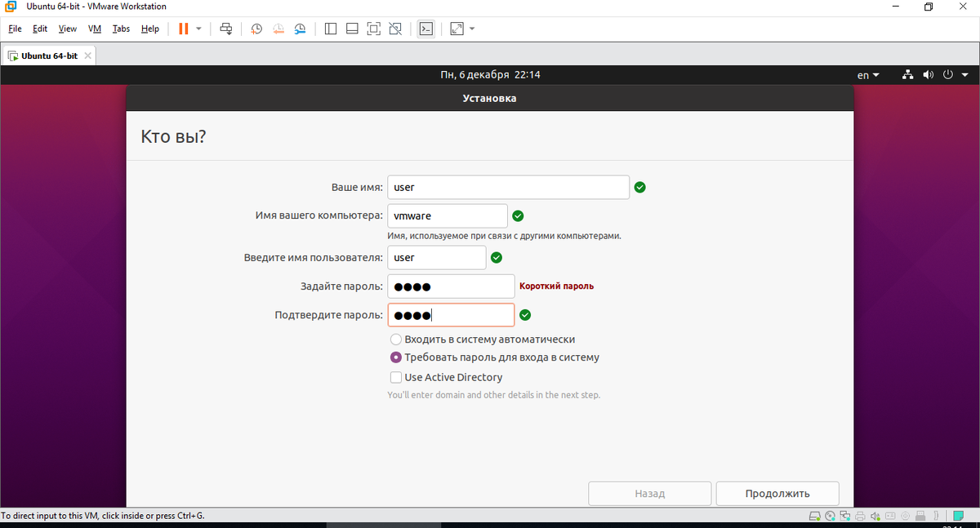Close the Ubuntu 64-bit tab

(88, 55)
